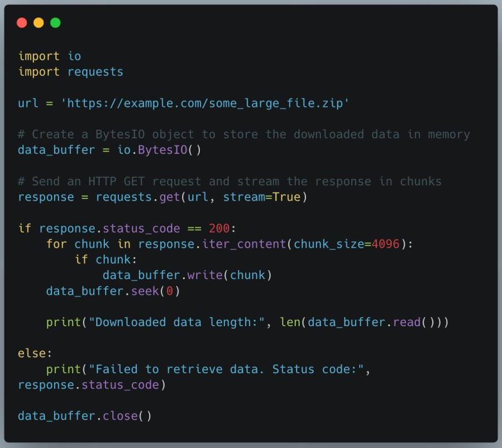The height and width of the screenshot is (448, 502).
Task: Click the 'data_buffer.close()' line
Action: click(85, 416)
